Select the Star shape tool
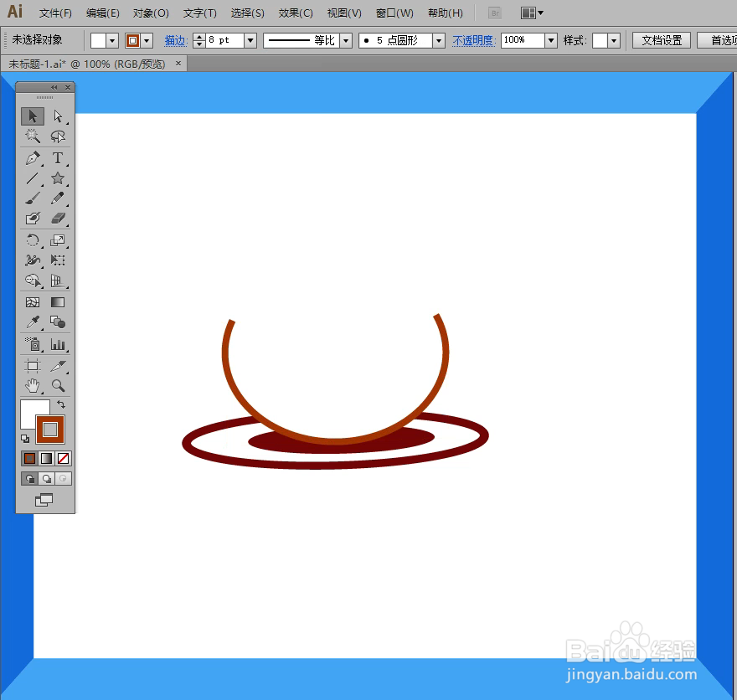The width and height of the screenshot is (737, 700). point(58,178)
